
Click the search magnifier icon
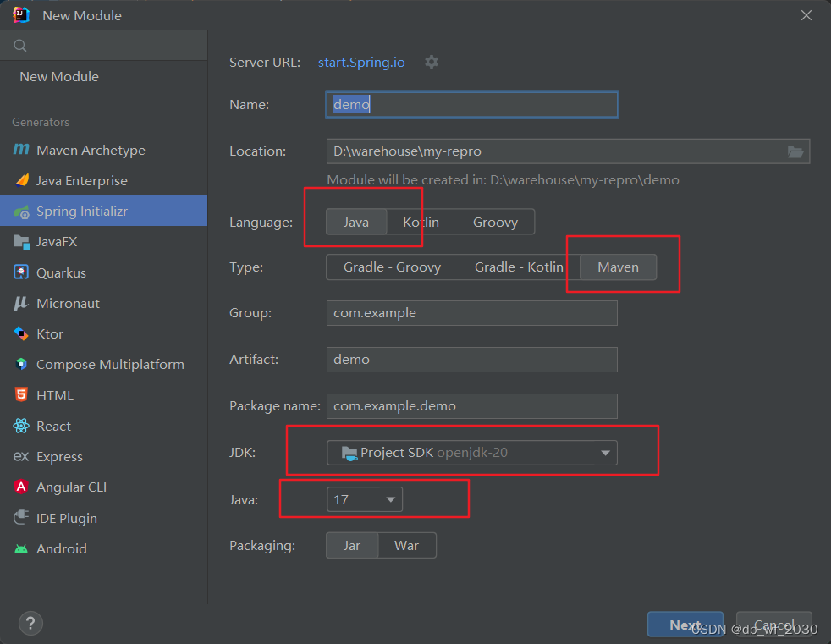coord(20,46)
